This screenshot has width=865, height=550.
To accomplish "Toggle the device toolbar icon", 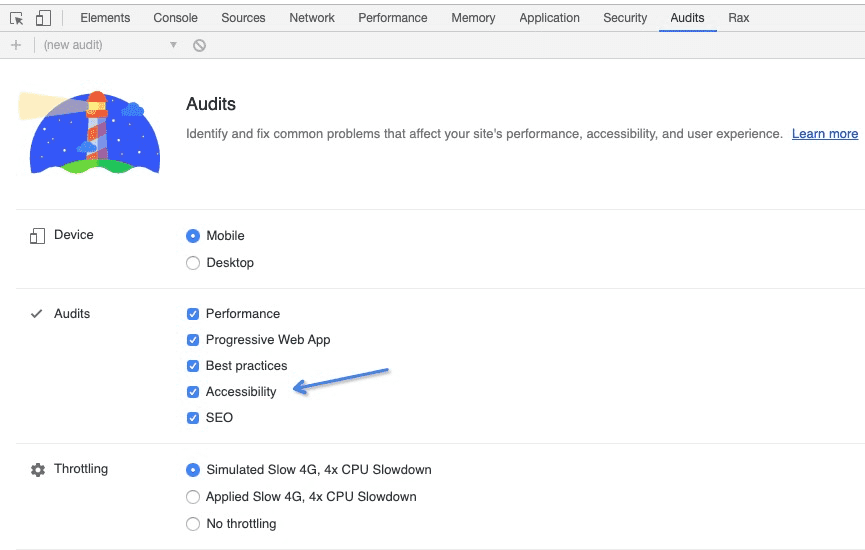I will pos(42,18).
